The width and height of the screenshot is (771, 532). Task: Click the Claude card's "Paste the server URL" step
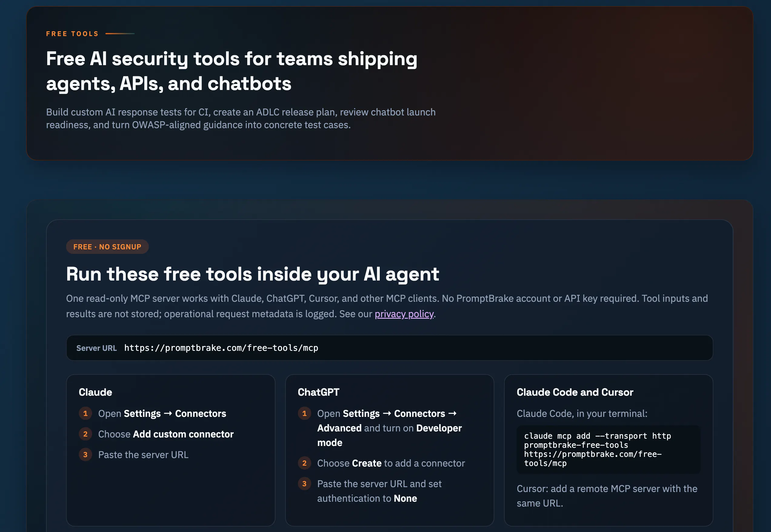tap(143, 455)
